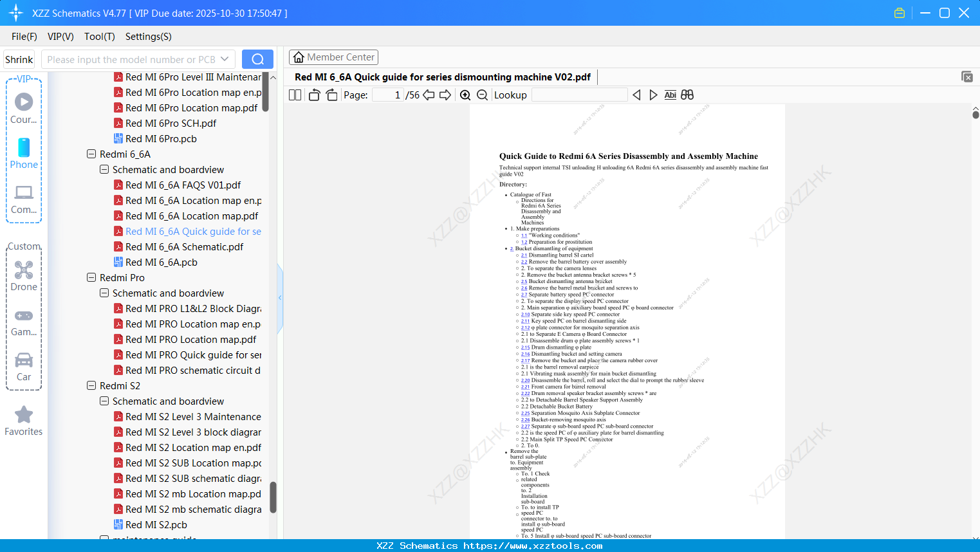Click the tree list vertical scrollbar thumb
Screen dimensions: 980x552
coord(273,497)
